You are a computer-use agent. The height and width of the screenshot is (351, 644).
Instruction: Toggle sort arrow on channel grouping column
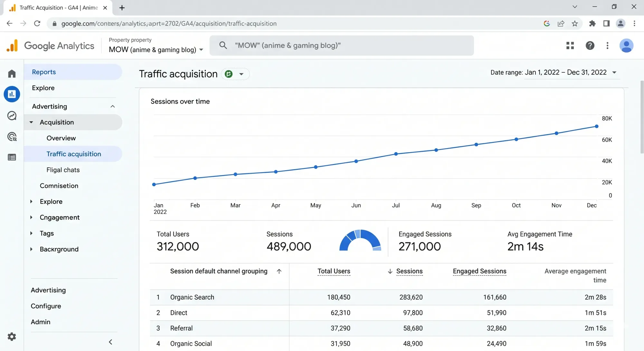click(279, 272)
